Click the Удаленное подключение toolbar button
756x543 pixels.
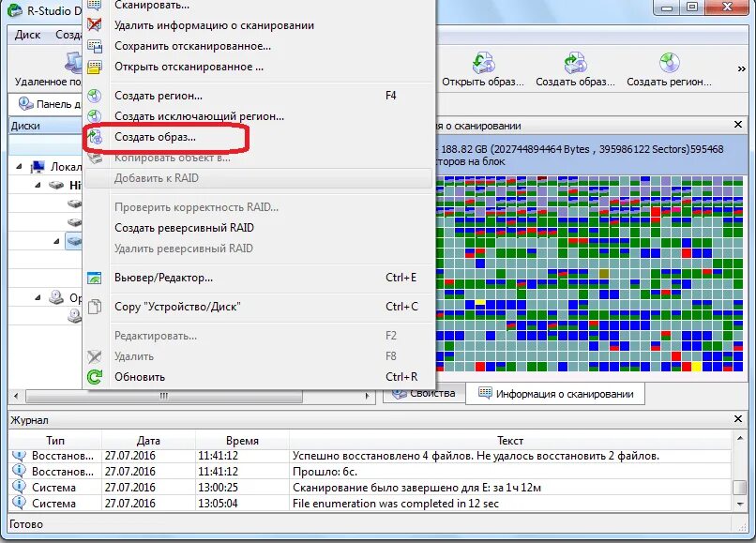[48, 69]
